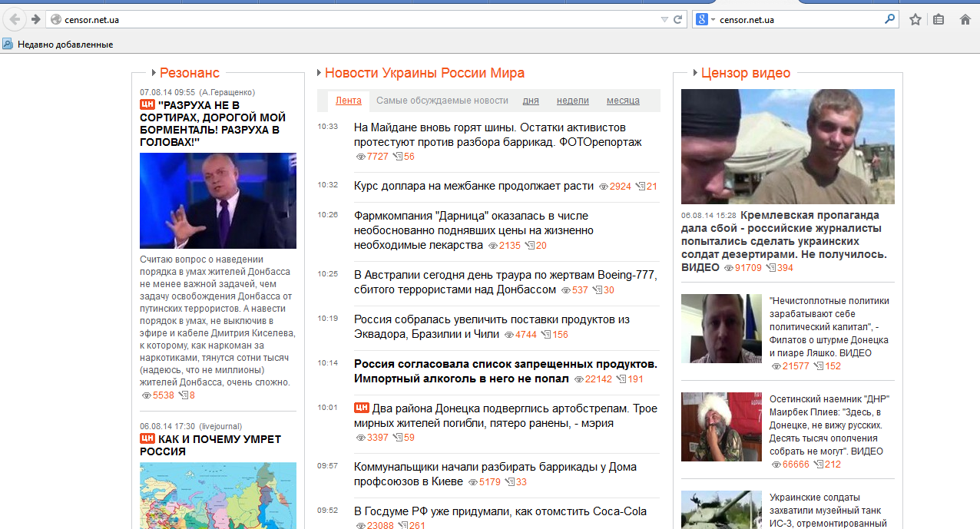The width and height of the screenshot is (980, 529).
Task: Select the Лента tab
Action: pos(349,101)
